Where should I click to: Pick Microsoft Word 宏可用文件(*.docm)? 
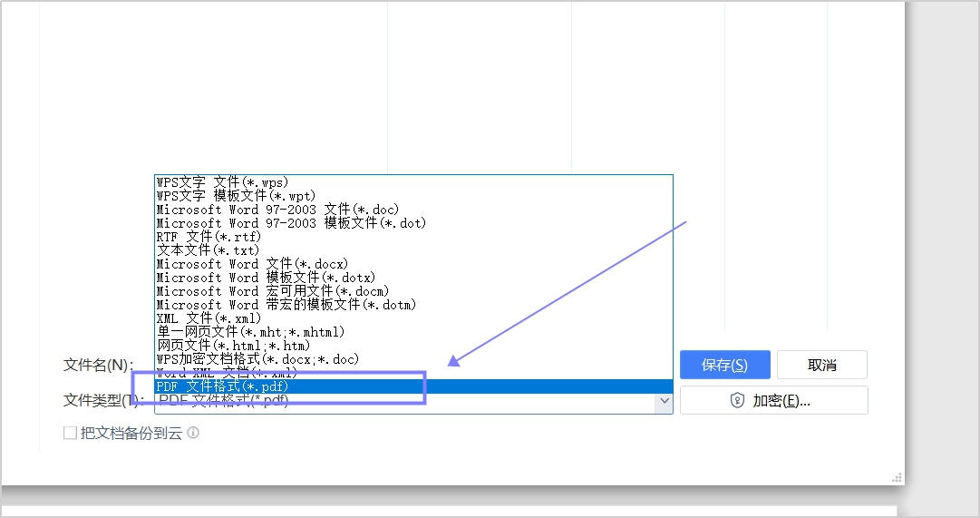[x=413, y=291]
